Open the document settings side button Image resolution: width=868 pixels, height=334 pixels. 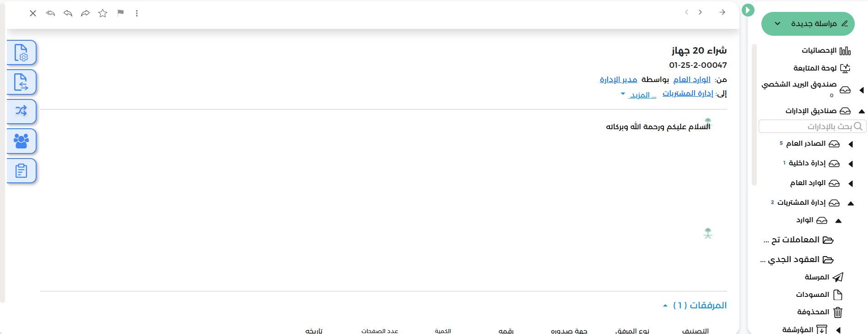pos(22,53)
